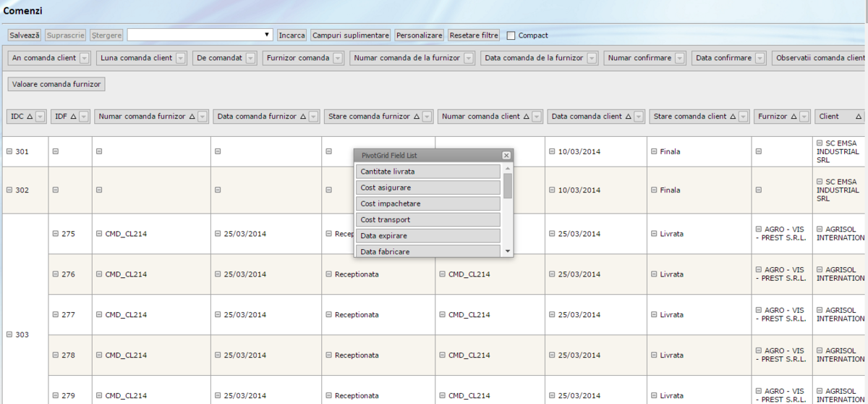Select Cantitate livrata field item
This screenshot has height=404, width=868.
428,172
